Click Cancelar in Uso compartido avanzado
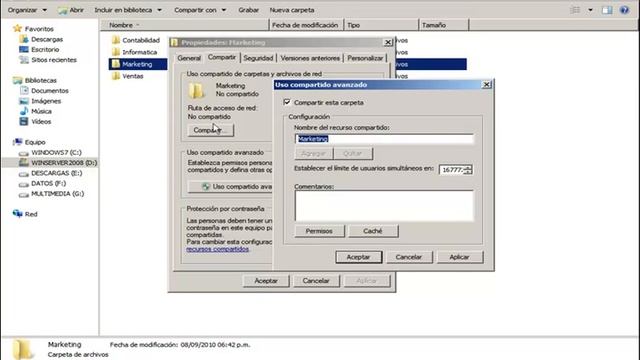 coord(409,257)
